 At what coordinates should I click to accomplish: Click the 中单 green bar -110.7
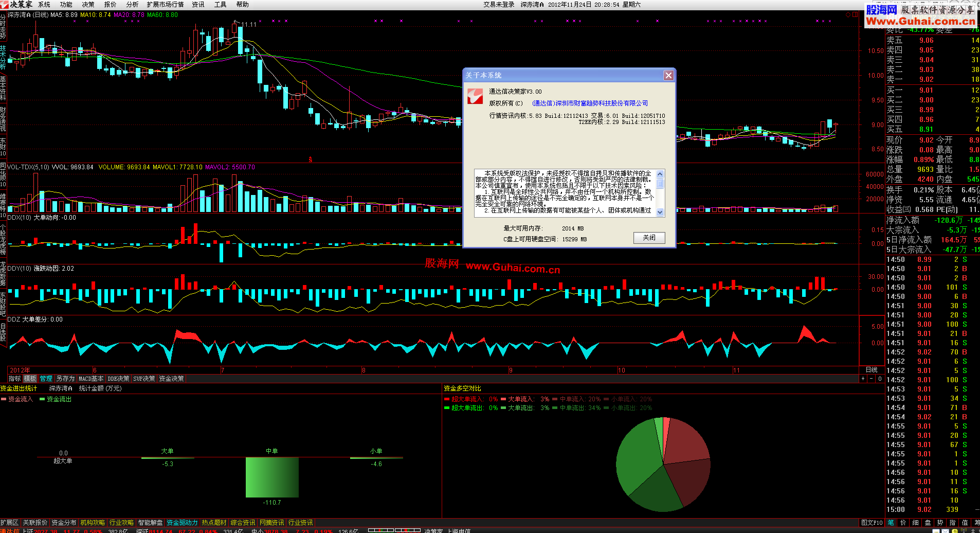click(272, 477)
